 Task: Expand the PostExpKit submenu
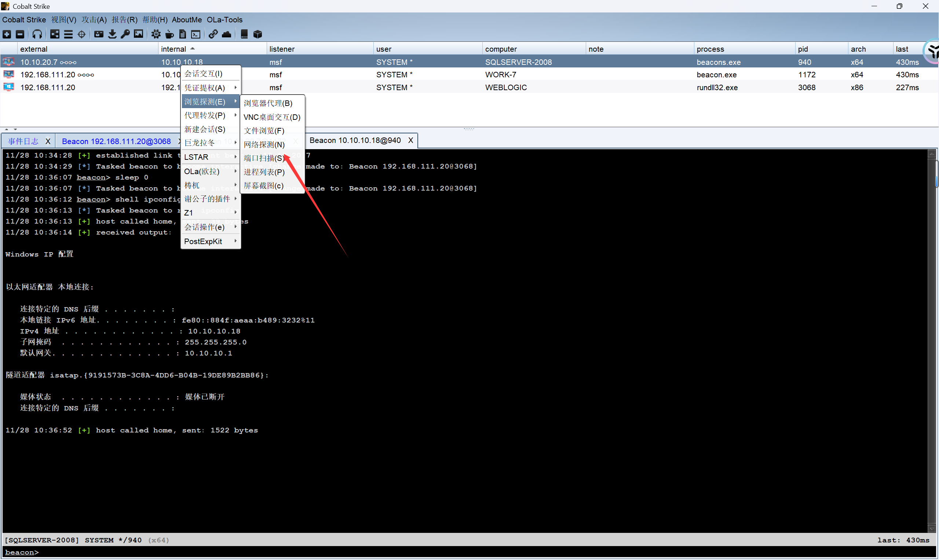(x=210, y=242)
